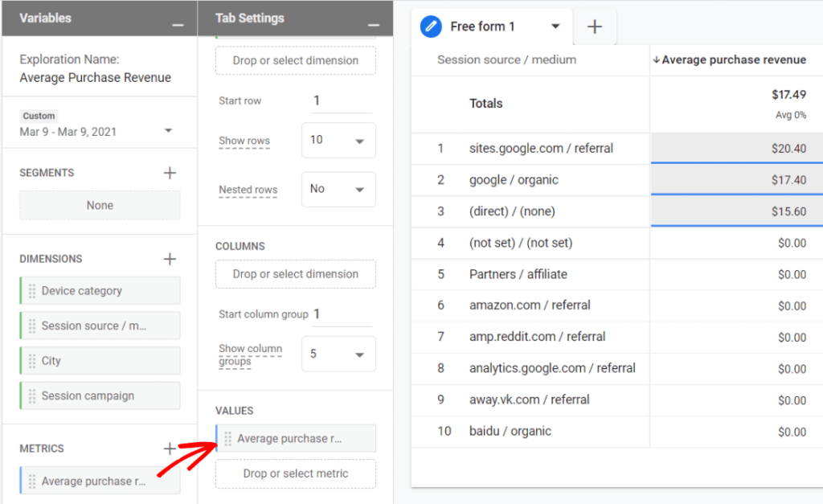Select the City dimension chip
This screenshot has height=504, width=823.
tap(100, 360)
